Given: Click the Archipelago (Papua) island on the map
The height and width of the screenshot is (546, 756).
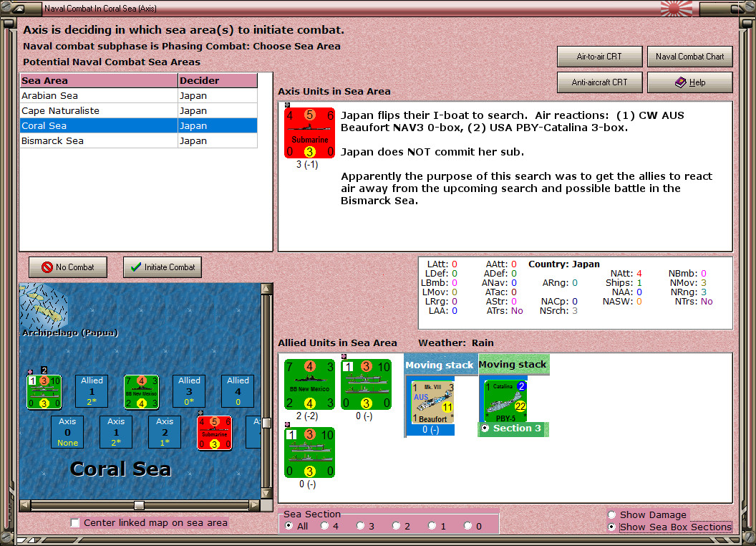Looking at the screenshot, I should click(44, 306).
